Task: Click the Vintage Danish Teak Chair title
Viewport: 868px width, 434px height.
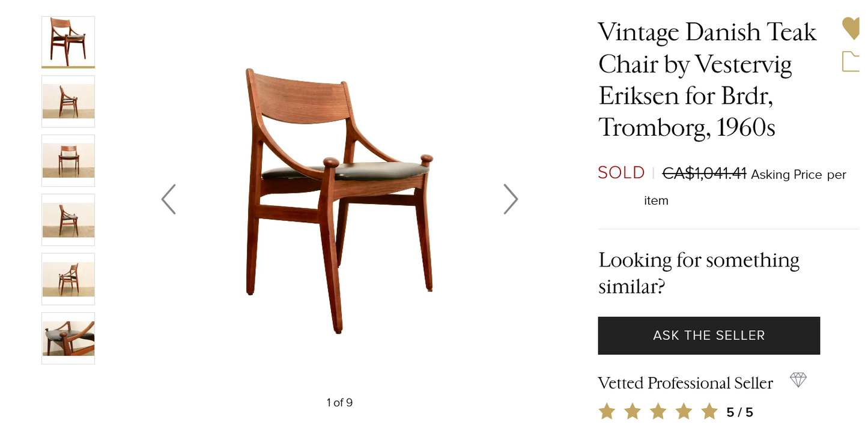Action: point(708,79)
